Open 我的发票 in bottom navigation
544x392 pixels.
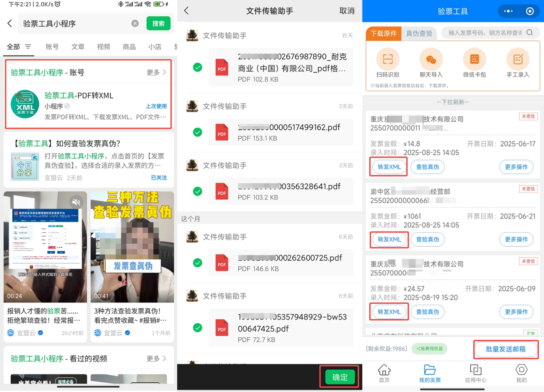430,373
